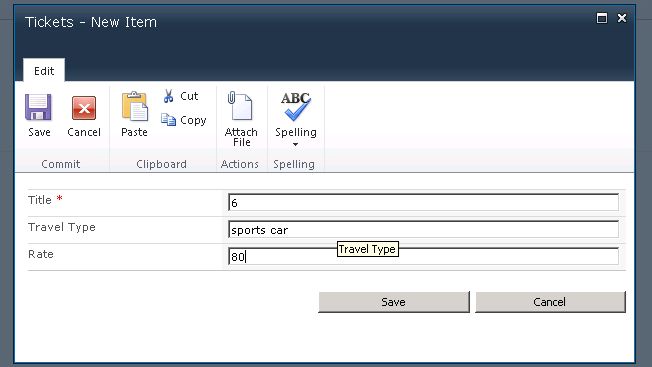Focus the Rate input field
This screenshot has height=367, width=652.
tap(423, 256)
